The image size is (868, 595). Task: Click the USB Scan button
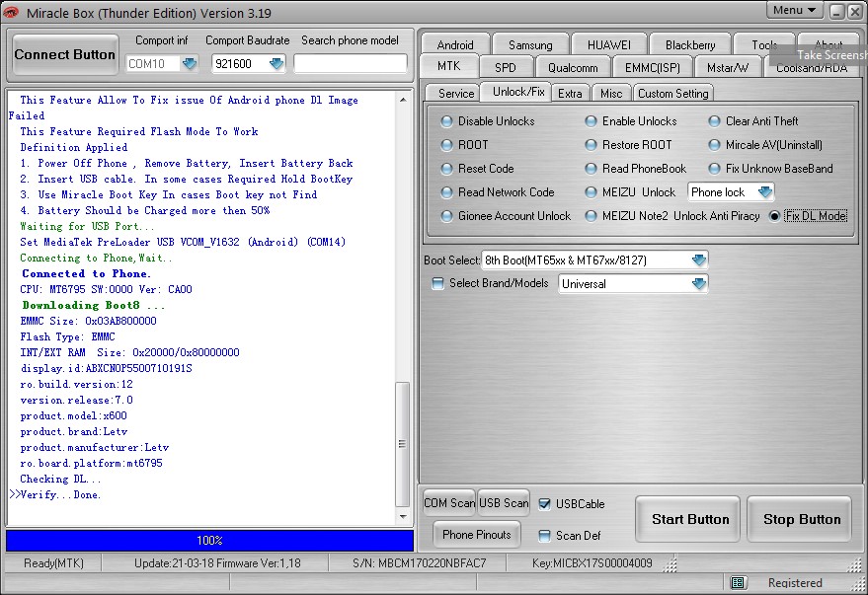point(504,503)
